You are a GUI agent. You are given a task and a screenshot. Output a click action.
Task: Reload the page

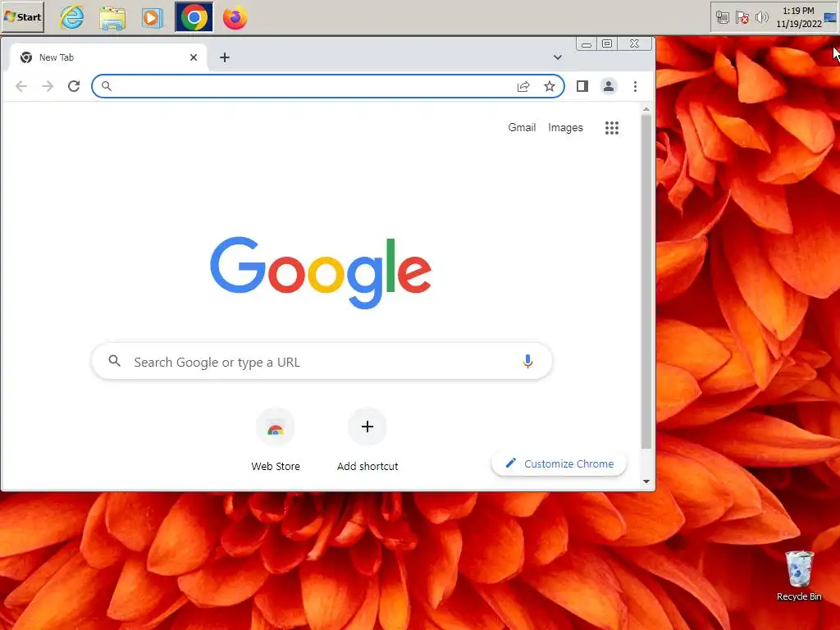[74, 86]
